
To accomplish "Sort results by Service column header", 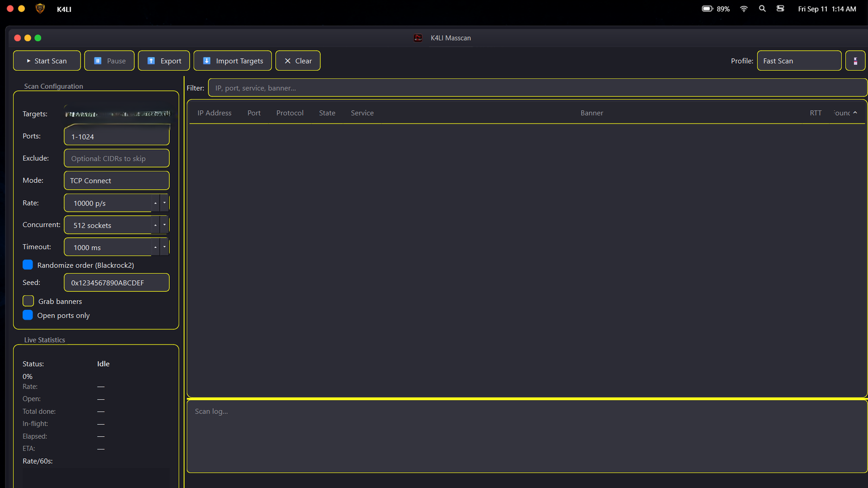I will pyautogui.click(x=362, y=113).
